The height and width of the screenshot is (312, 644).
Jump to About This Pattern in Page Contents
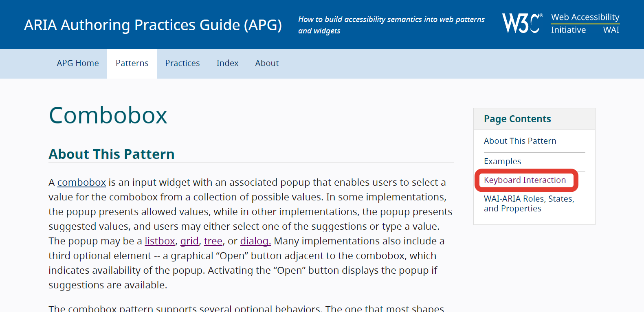(x=520, y=141)
